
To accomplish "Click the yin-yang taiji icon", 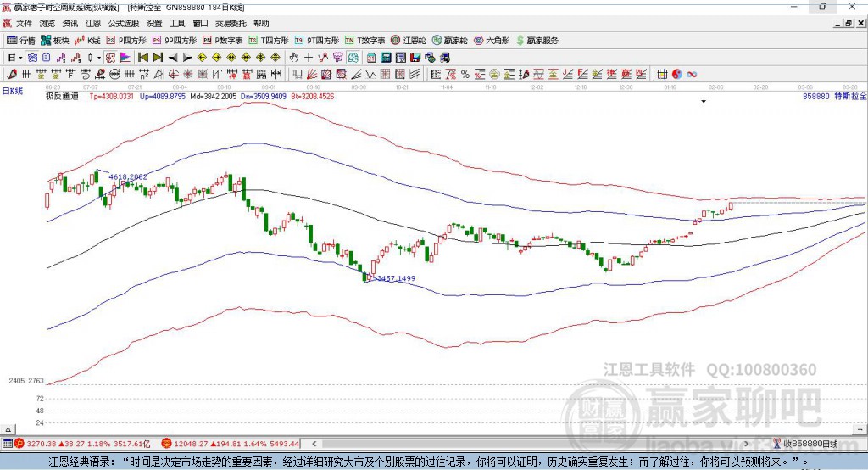I will (x=676, y=74).
